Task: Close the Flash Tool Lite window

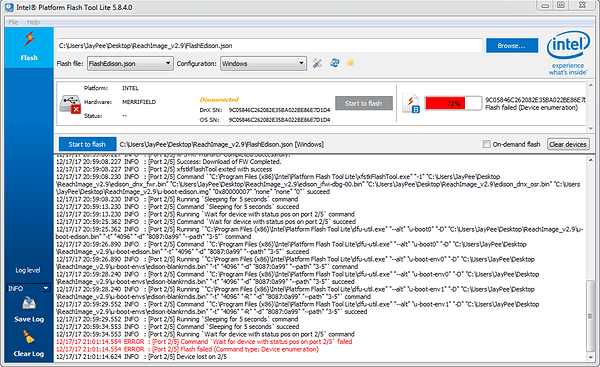Action: (x=583, y=5)
